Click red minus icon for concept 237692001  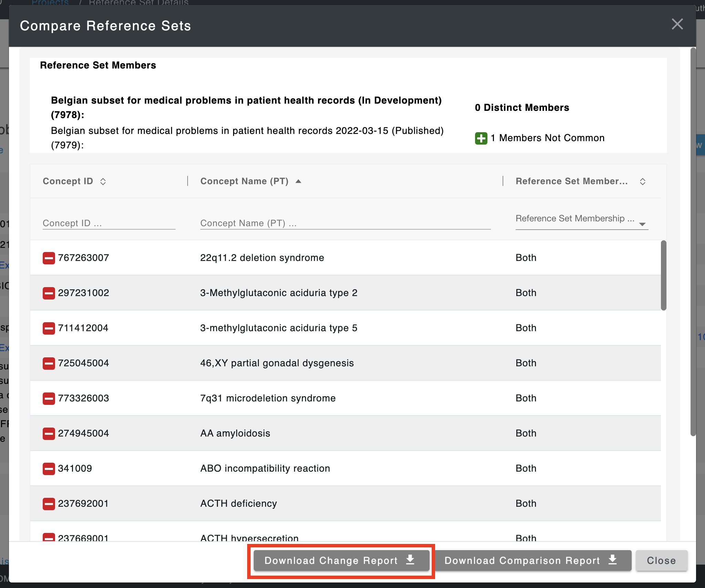tap(49, 504)
